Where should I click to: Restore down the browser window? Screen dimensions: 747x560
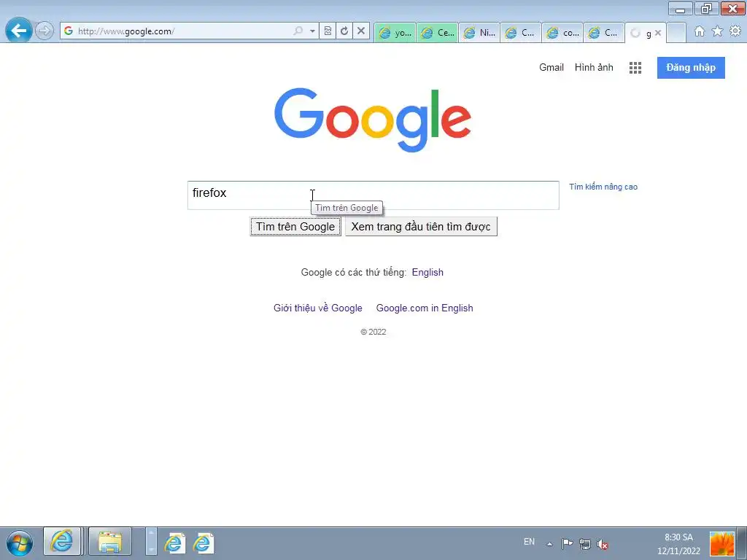(706, 9)
